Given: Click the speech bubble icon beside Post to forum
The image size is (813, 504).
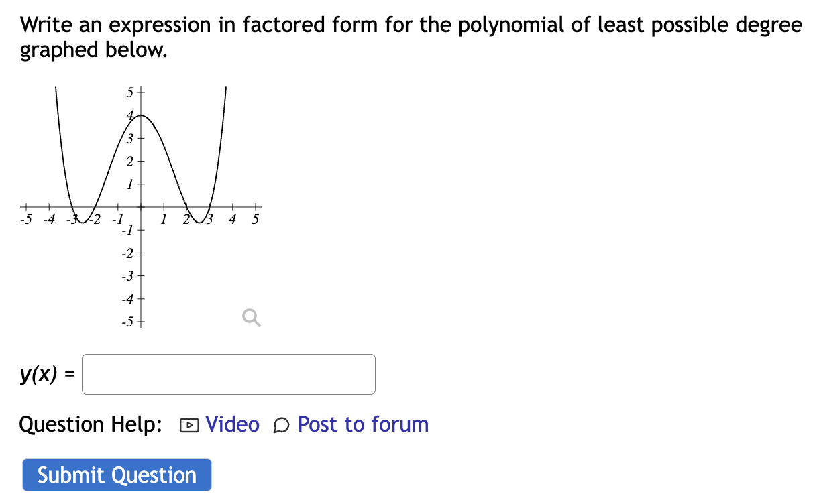Looking at the screenshot, I should (282, 425).
